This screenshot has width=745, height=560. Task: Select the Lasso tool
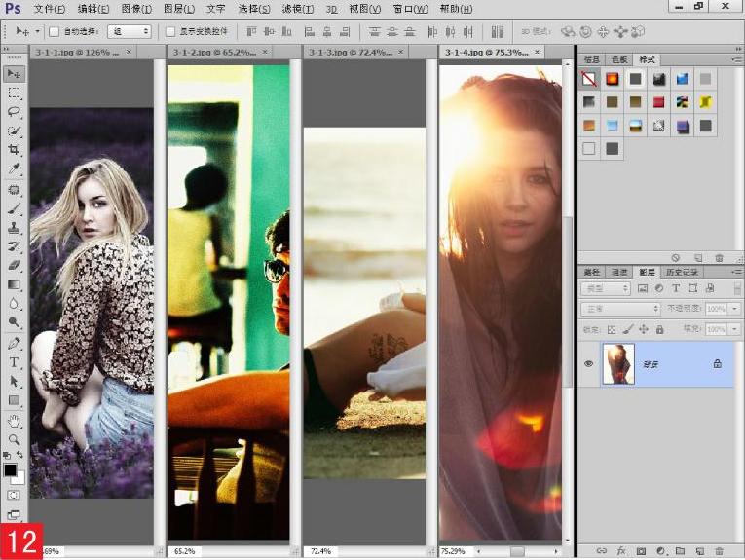point(14,112)
